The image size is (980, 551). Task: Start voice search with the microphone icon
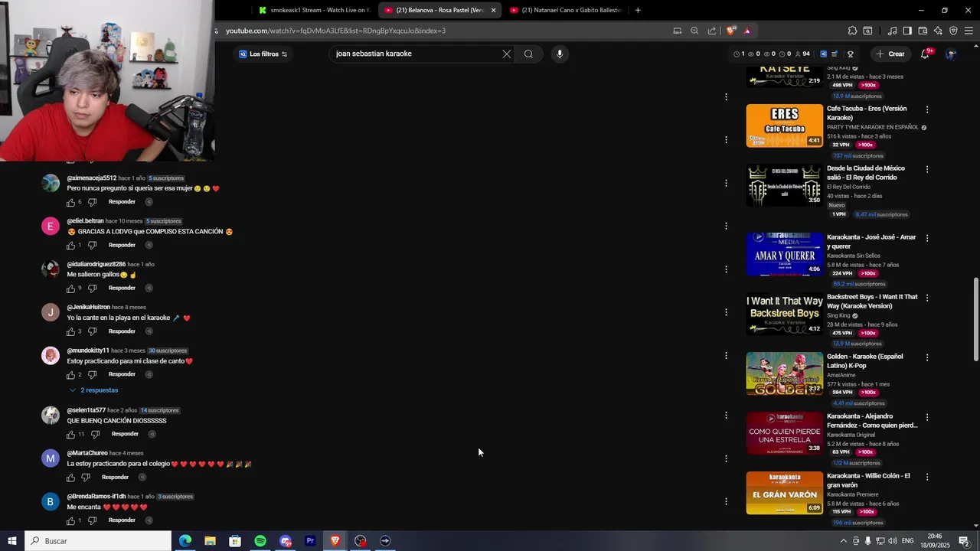560,54
